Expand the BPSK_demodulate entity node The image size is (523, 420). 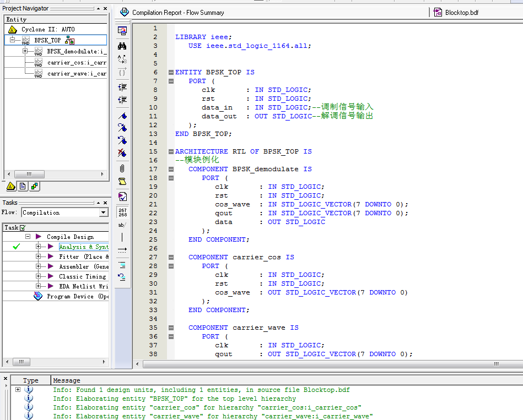point(25,51)
